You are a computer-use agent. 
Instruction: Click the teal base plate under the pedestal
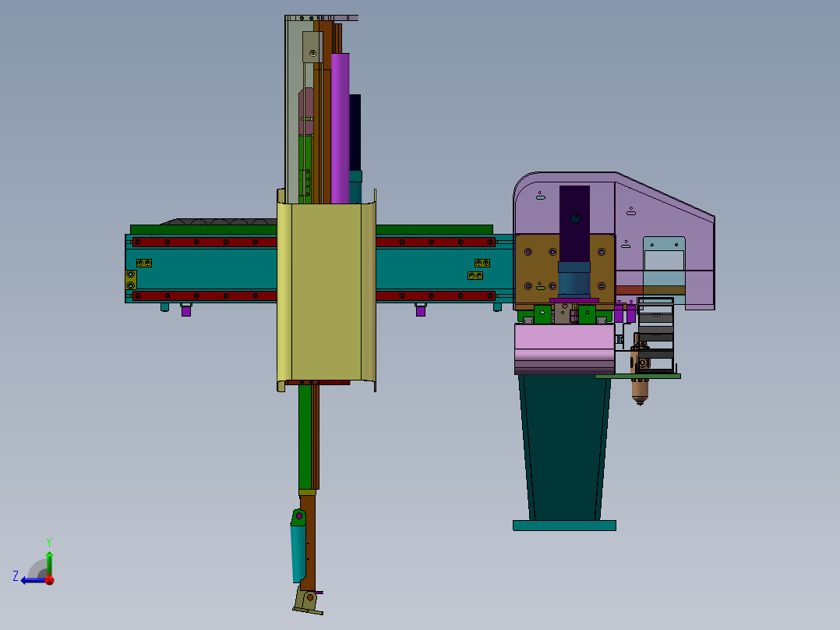click(564, 526)
